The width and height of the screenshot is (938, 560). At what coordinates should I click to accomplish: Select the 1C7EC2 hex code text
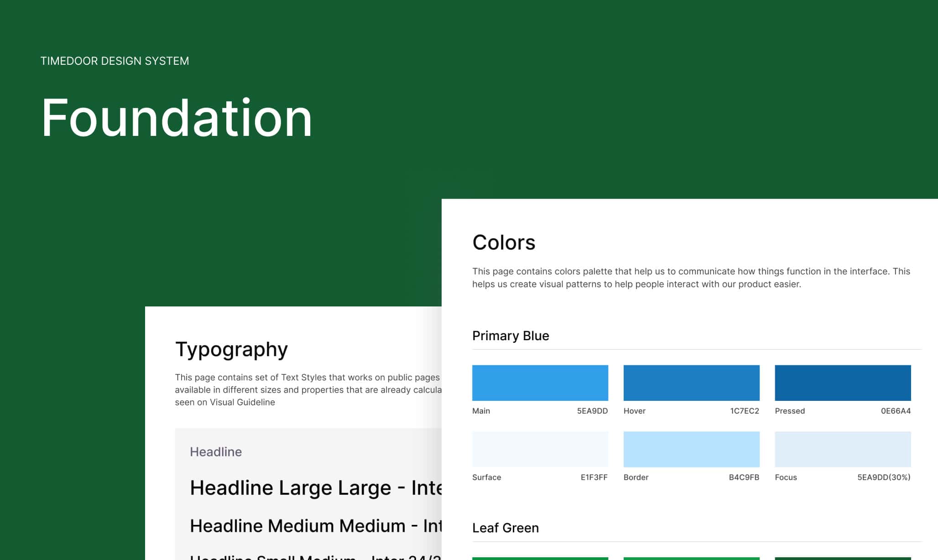[744, 411]
